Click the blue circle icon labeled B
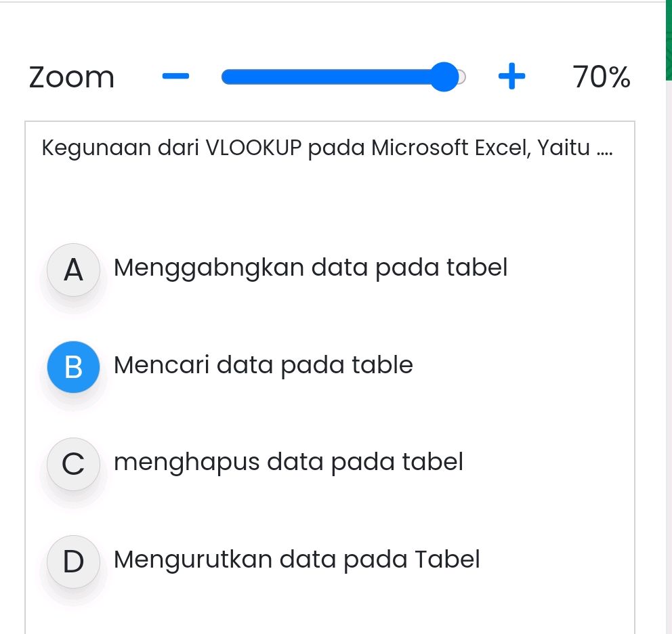This screenshot has height=634, width=672. pos(72,367)
